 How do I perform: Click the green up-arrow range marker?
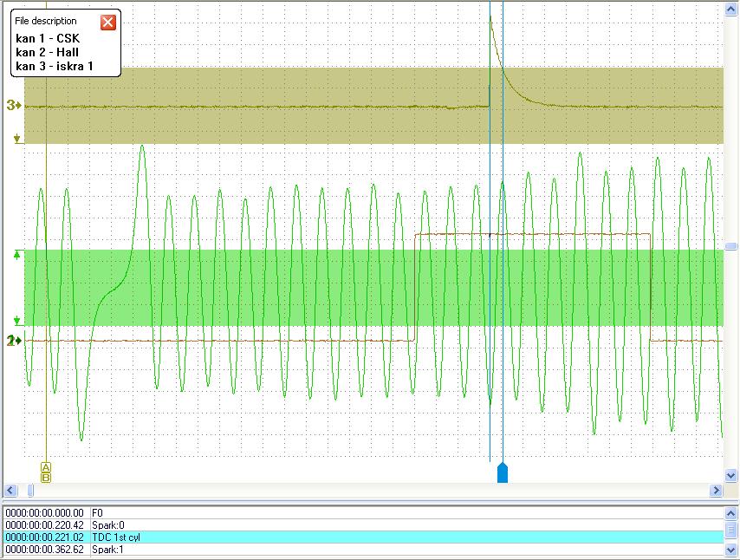click(x=17, y=255)
